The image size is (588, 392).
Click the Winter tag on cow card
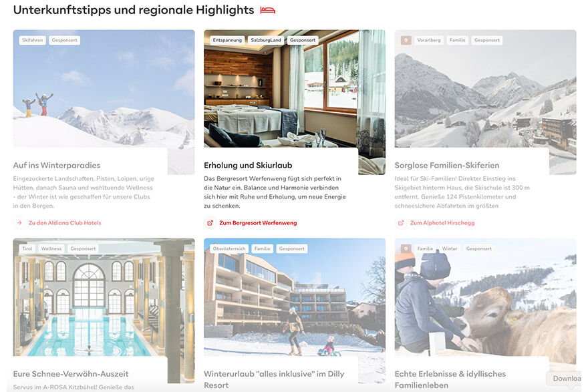pyautogui.click(x=450, y=248)
